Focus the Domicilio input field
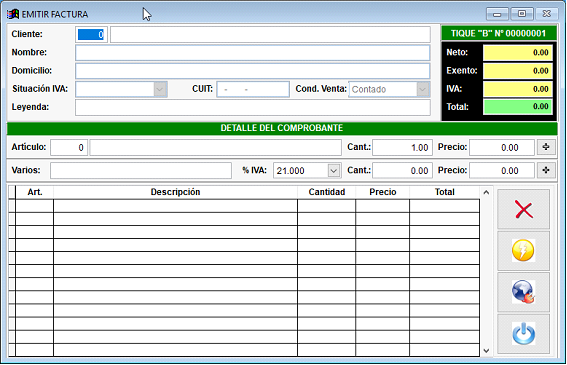The height and width of the screenshot is (365, 567). click(252, 71)
